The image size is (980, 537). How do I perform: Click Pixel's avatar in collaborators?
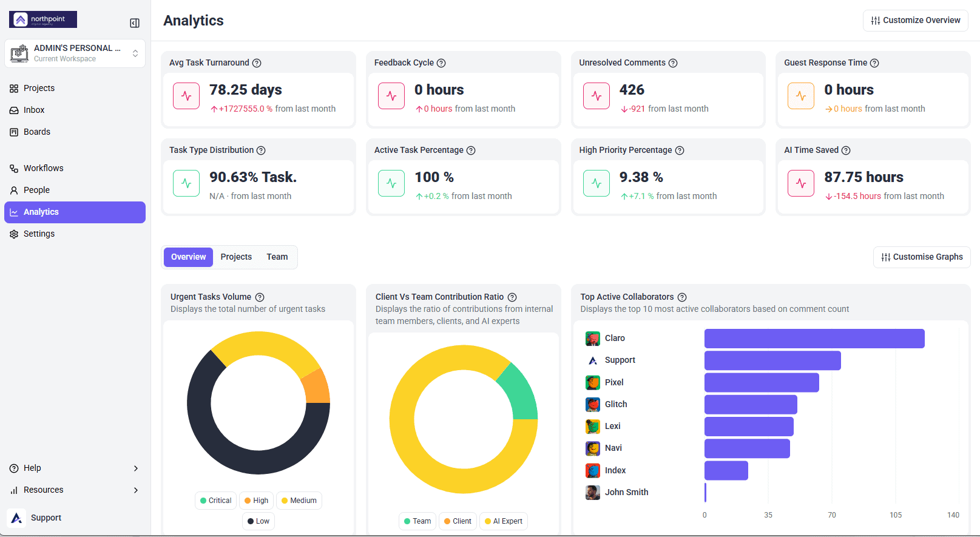(x=593, y=383)
